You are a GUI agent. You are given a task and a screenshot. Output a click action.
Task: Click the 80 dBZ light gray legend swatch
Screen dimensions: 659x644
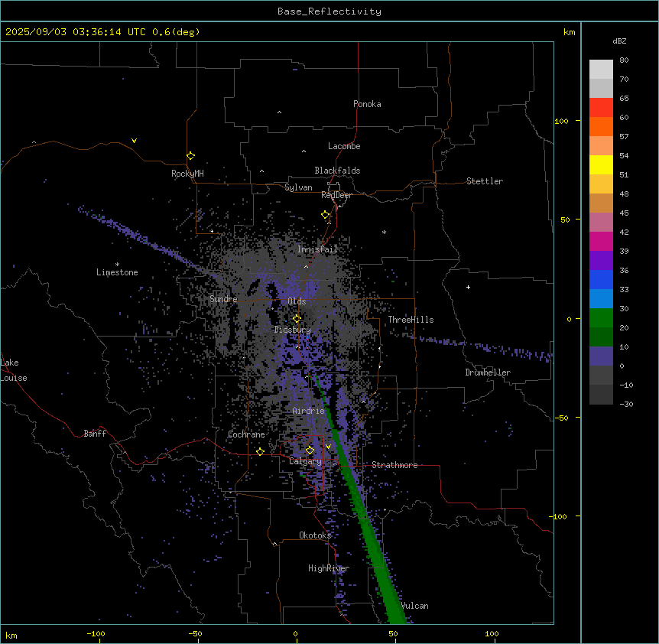tap(601, 70)
